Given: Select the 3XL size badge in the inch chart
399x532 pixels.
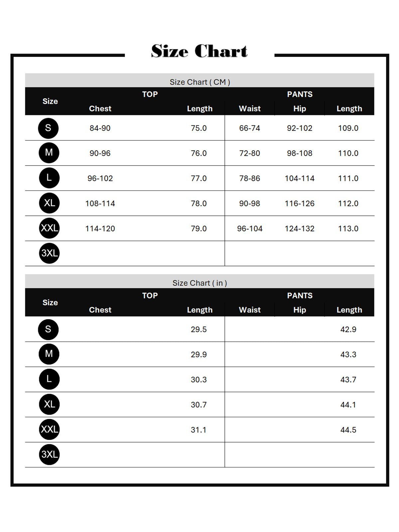Looking at the screenshot, I should click(49, 455).
